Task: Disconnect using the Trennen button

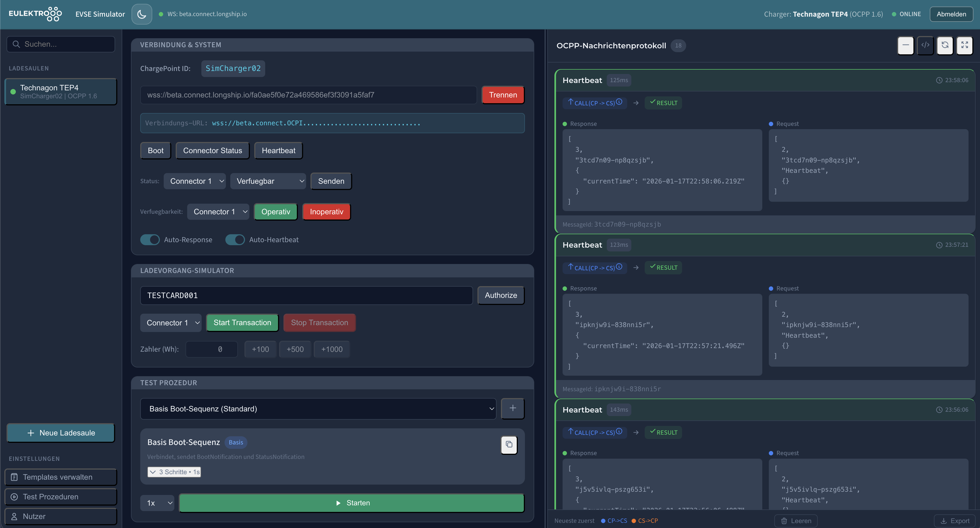Action: coord(503,95)
